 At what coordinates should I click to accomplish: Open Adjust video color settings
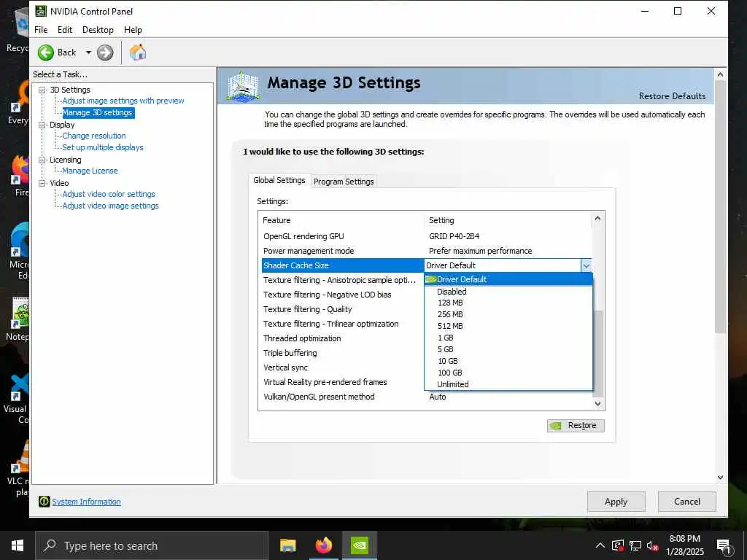click(x=109, y=194)
